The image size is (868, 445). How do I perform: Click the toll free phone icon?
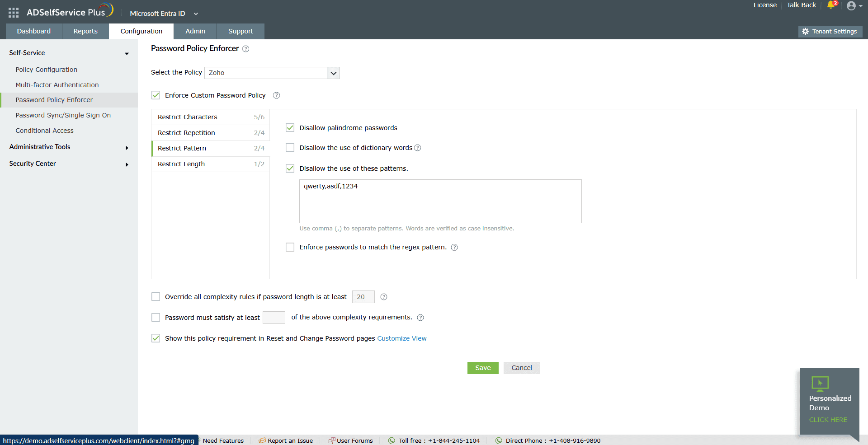[392, 440]
